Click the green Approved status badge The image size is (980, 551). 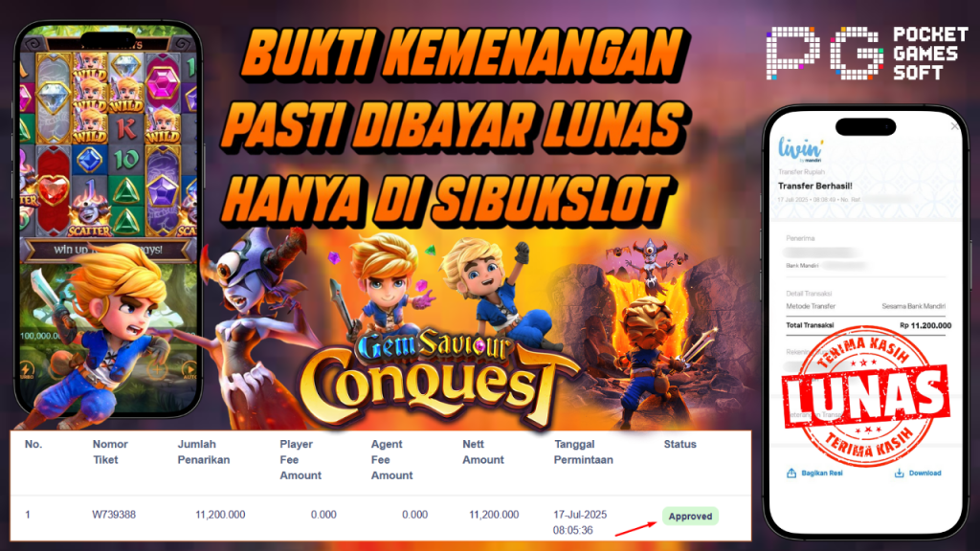point(690,516)
